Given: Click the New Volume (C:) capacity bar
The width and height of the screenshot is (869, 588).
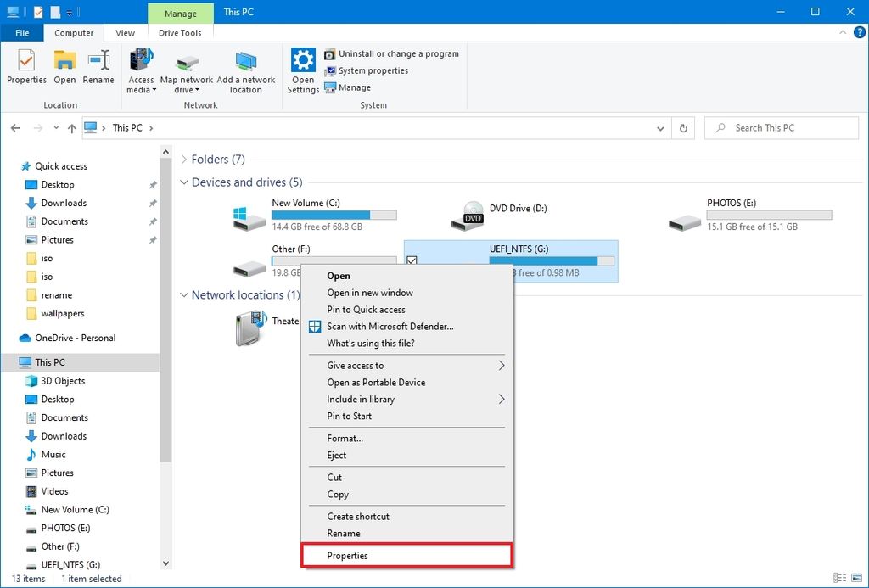Looking at the screenshot, I should [x=333, y=215].
